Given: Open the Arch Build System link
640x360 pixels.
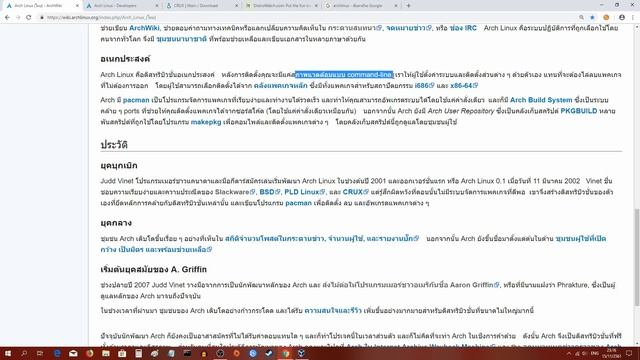Looking at the screenshot, I should pos(541,100).
